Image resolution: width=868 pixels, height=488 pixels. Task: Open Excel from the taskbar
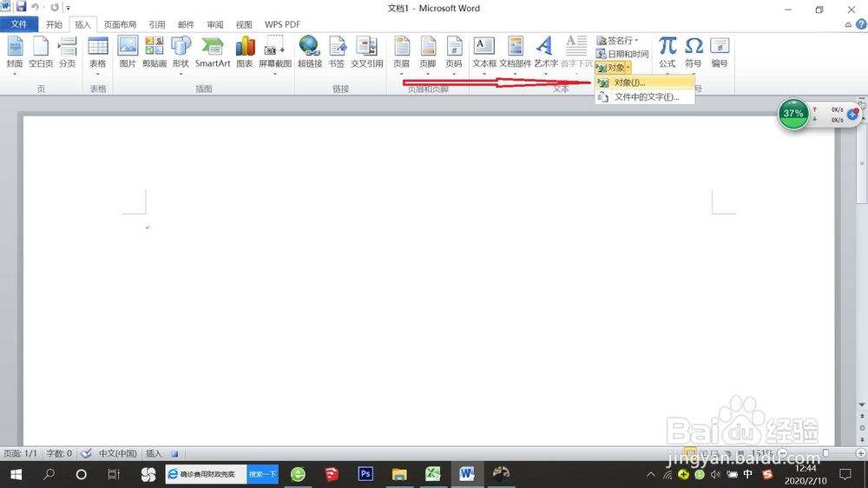point(433,474)
